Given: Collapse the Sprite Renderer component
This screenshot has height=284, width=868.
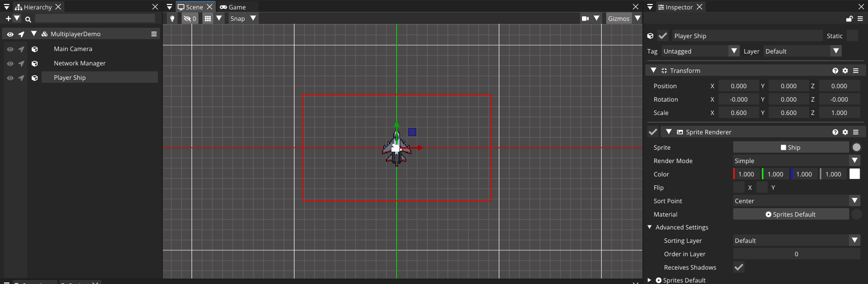Looking at the screenshot, I should (669, 132).
